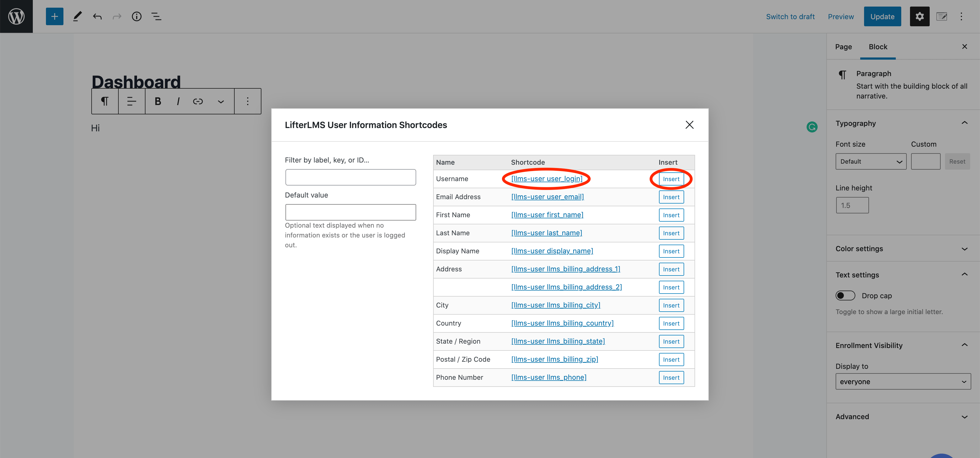Image resolution: width=980 pixels, height=458 pixels.
Task: Click the [llms-user user_login] shortcode link
Action: pyautogui.click(x=547, y=179)
